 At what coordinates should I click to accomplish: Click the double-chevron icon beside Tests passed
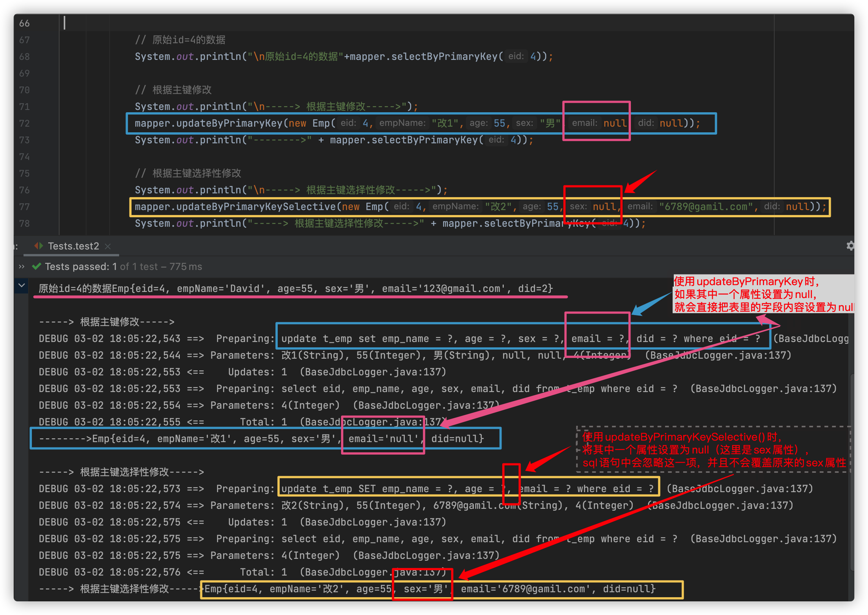[21, 266]
